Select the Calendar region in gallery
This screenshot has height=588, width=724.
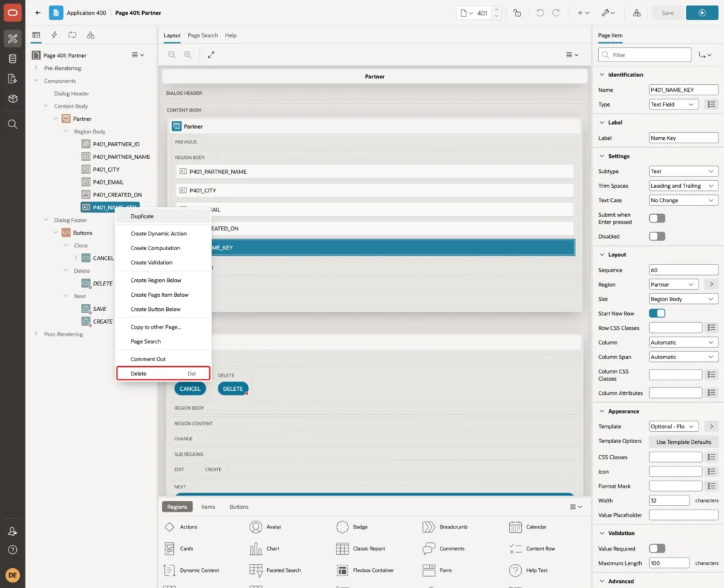click(x=527, y=527)
